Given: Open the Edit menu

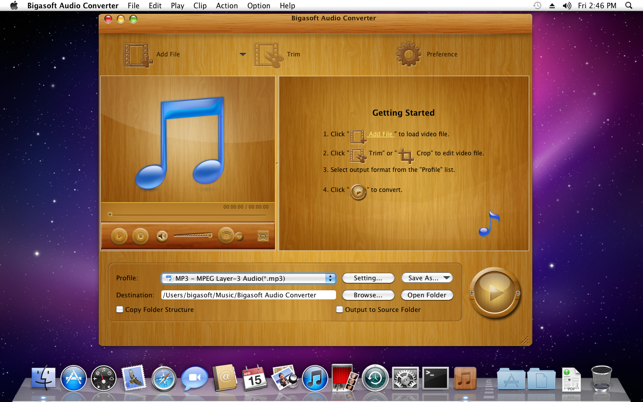Looking at the screenshot, I should pos(155,6).
